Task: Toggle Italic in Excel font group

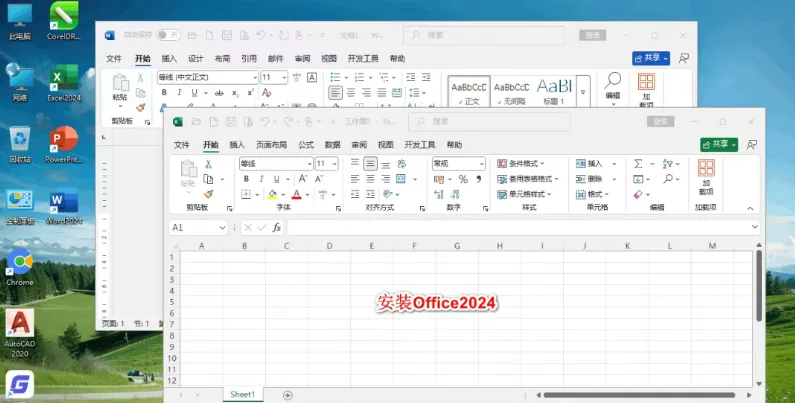Action: pos(262,179)
